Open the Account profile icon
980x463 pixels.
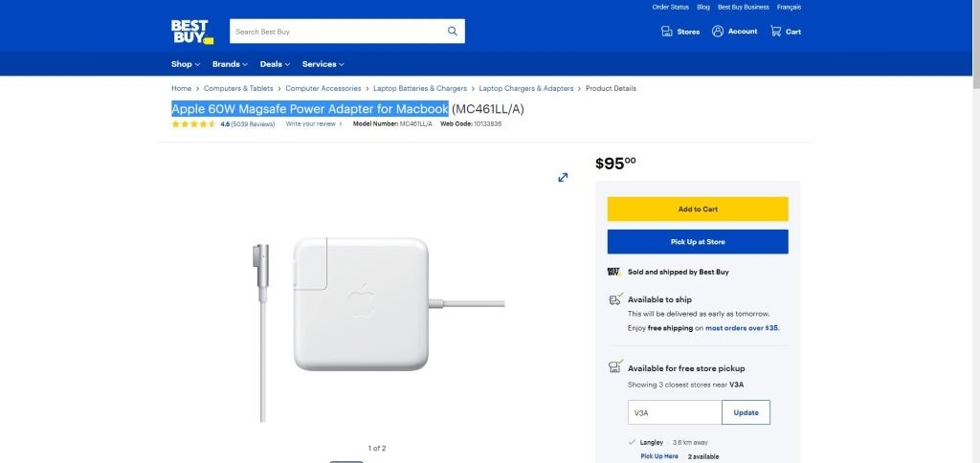(x=718, y=32)
